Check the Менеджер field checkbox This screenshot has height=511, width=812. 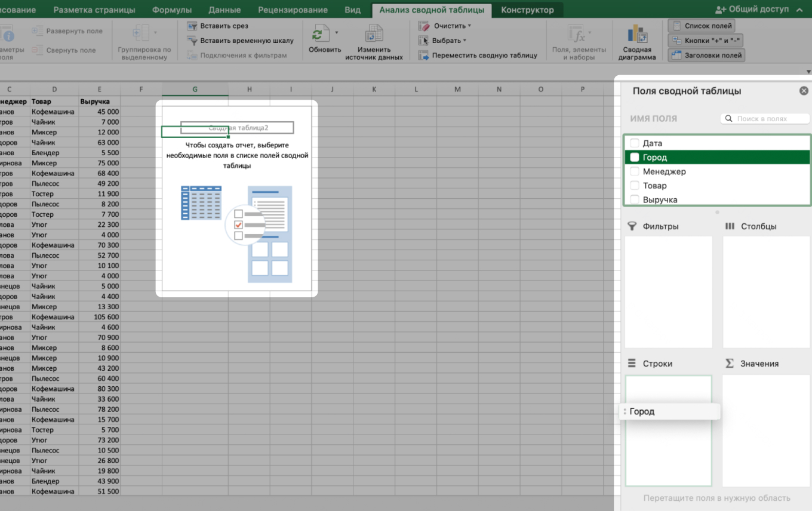coord(635,171)
